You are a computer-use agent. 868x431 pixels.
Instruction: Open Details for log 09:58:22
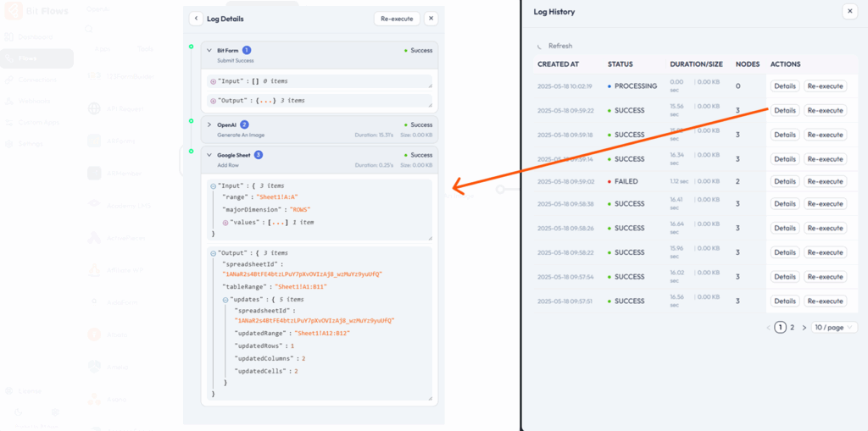coord(785,252)
